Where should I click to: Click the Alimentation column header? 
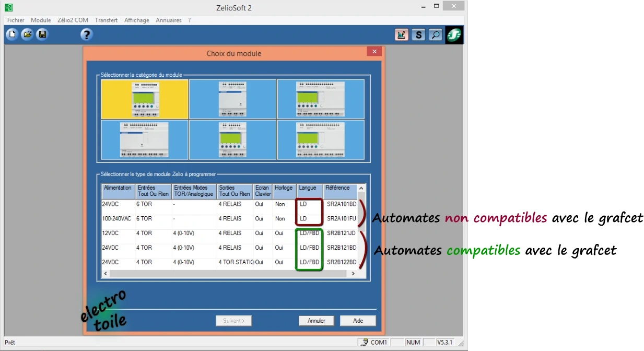tap(119, 191)
